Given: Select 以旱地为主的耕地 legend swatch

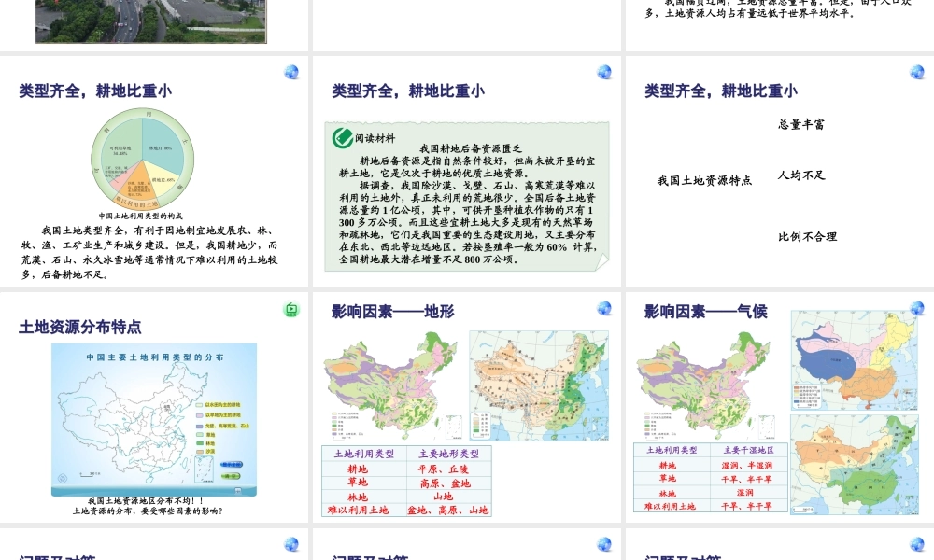Looking at the screenshot, I should click(200, 414).
